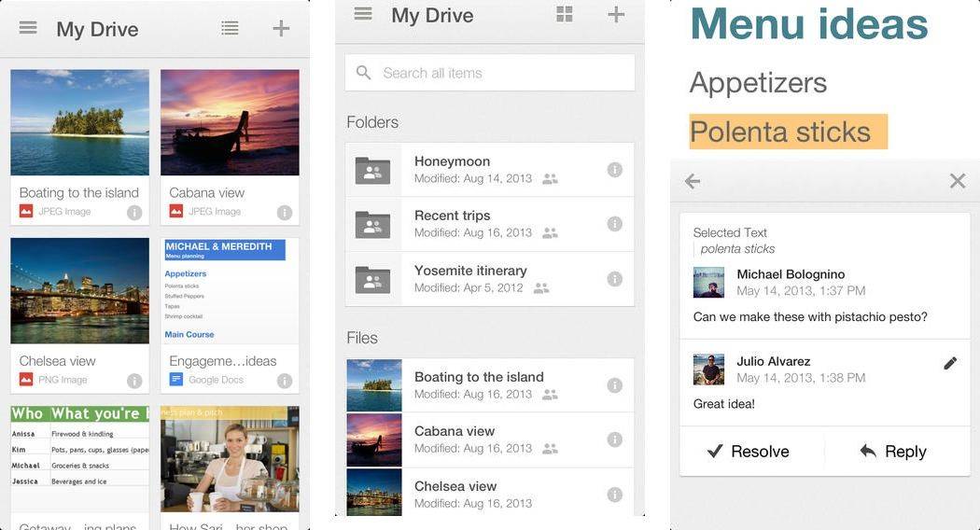The height and width of the screenshot is (530, 980).
Task: Click the Appetizers heading in document
Action: 758,83
